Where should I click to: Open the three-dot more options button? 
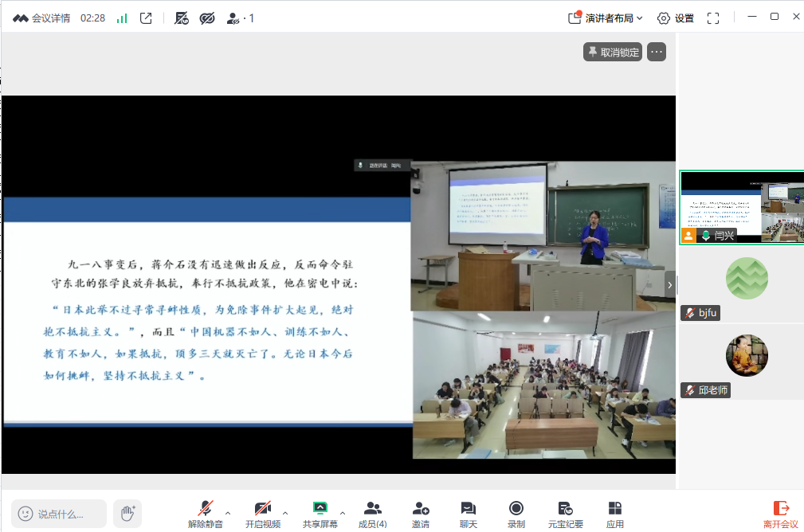click(657, 52)
